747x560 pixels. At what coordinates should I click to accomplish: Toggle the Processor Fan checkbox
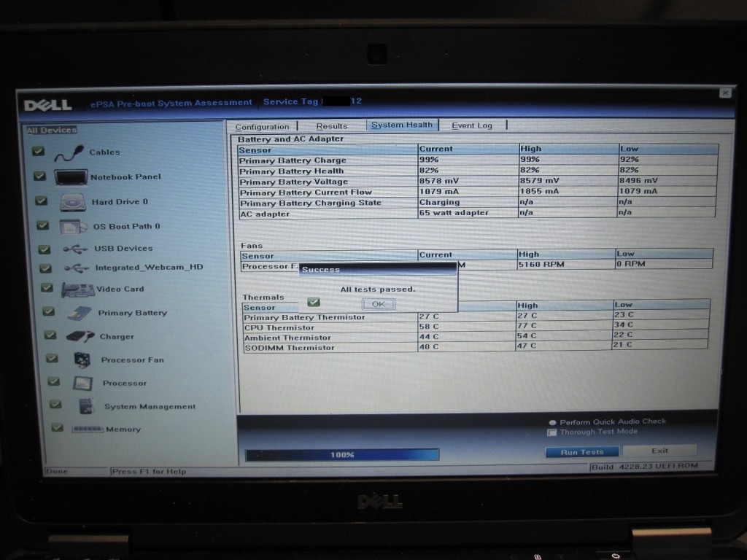click(52, 359)
